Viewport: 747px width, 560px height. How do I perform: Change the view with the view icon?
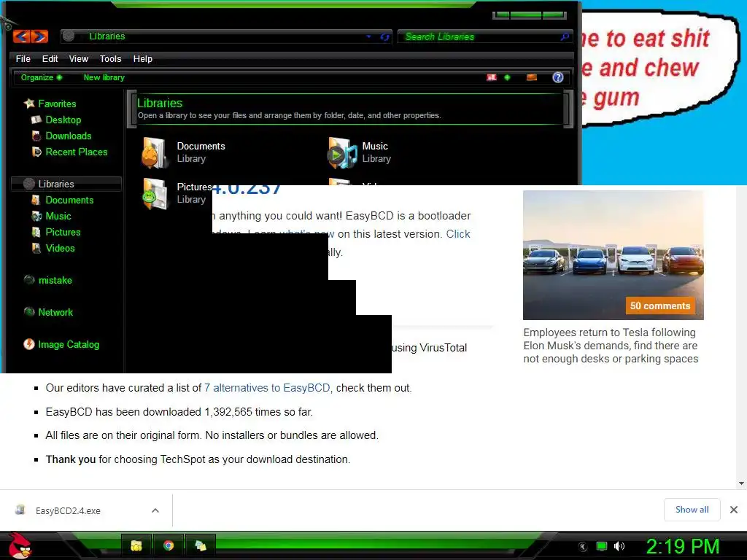[492, 77]
